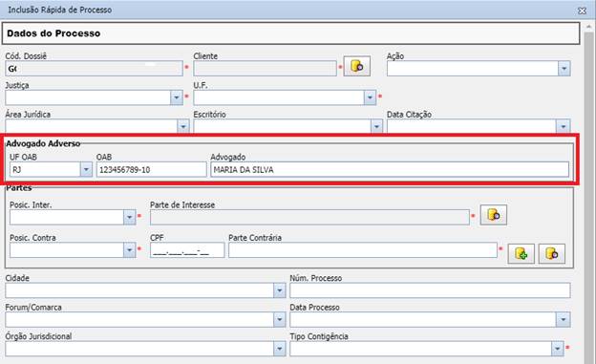Change the UF OAB dropdown showing RJ
The width and height of the screenshot is (596, 364).
pyautogui.click(x=86, y=170)
